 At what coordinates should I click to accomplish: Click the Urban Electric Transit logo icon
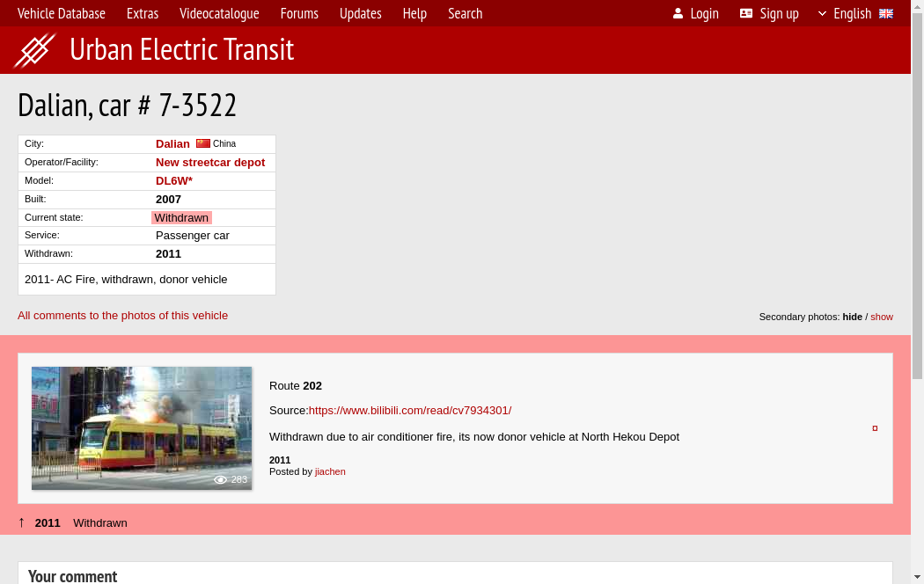coord(35,50)
